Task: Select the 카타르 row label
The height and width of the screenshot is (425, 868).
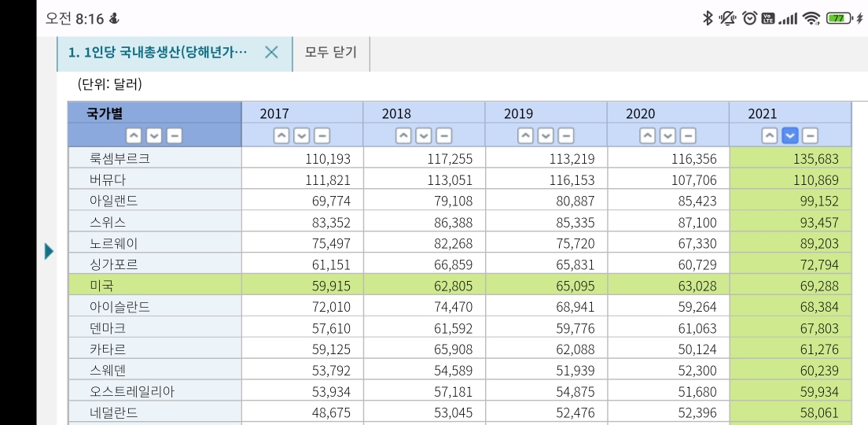Action: point(155,349)
